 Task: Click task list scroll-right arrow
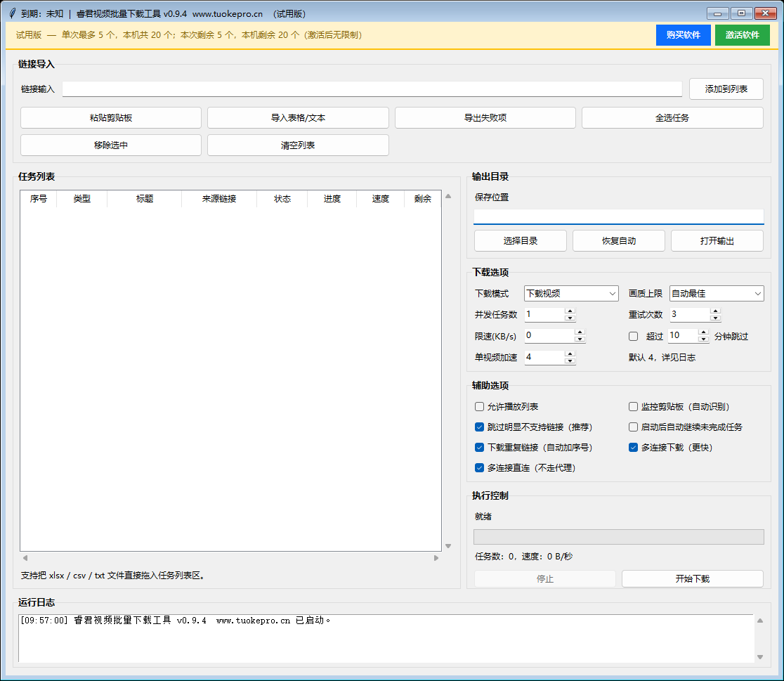coord(436,558)
